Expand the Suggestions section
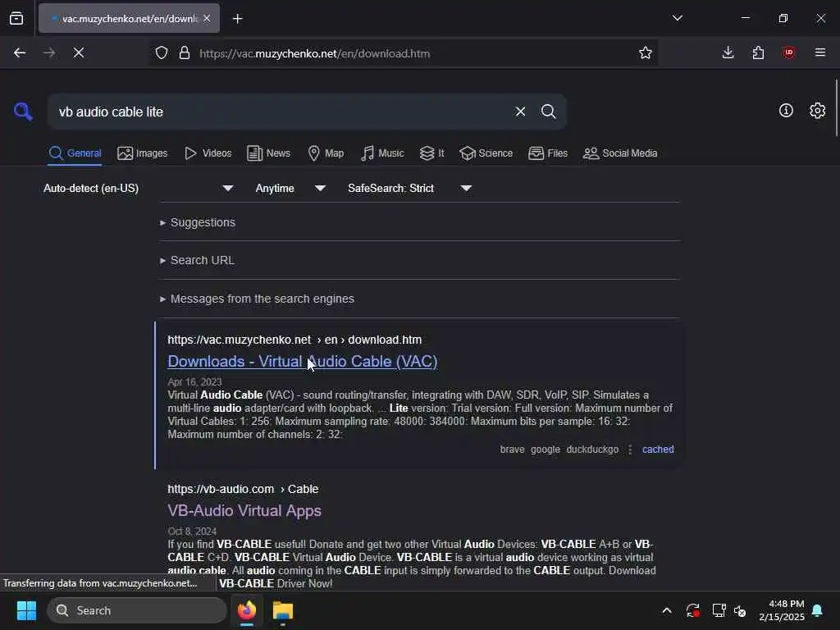 click(x=198, y=222)
